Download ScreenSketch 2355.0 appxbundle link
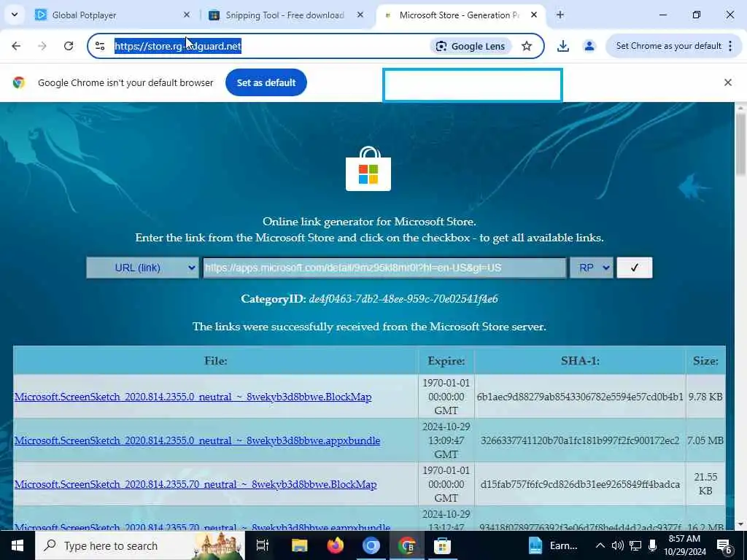 (x=197, y=440)
